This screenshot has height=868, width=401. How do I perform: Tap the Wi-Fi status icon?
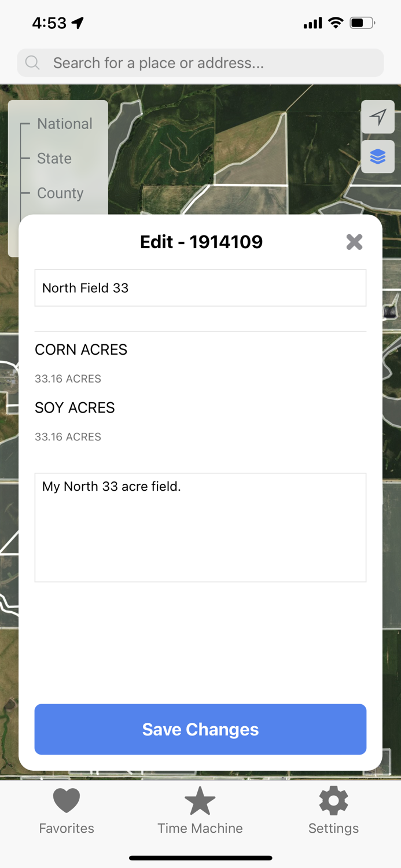(x=336, y=23)
